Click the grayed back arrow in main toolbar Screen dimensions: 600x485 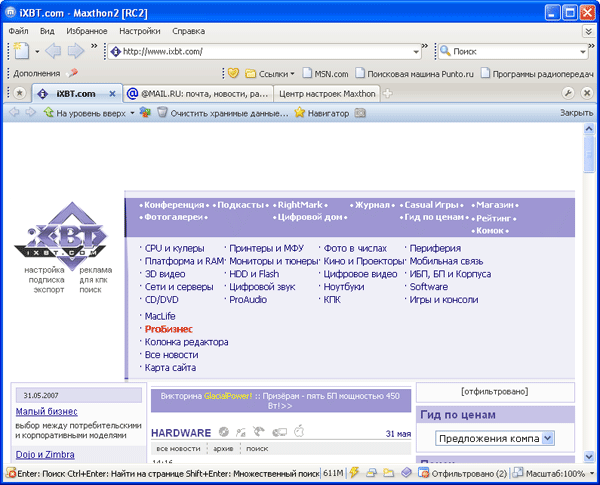click(53, 51)
